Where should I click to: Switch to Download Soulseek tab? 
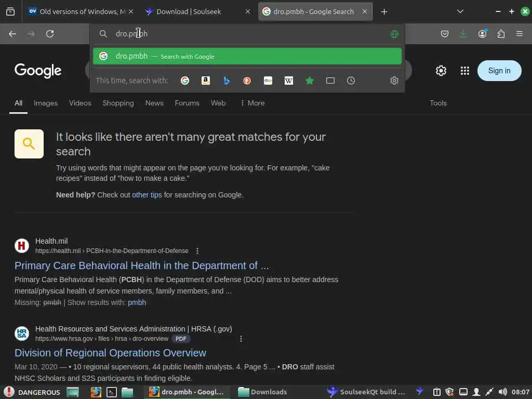pos(197,12)
